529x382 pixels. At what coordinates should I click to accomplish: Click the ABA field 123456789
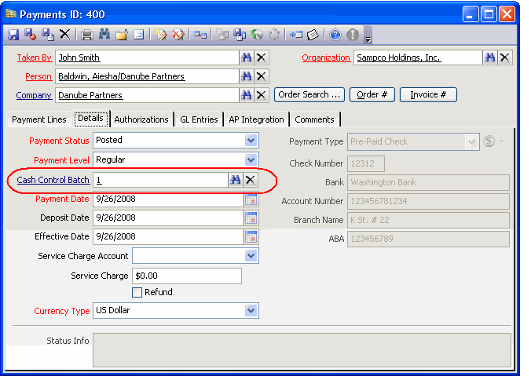click(428, 239)
